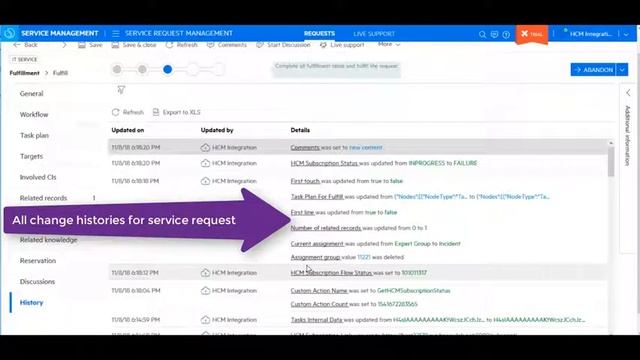Click Task Plan For Fulfill link
Screen dimensions: 640x360
pyautogui.click(x=317, y=197)
